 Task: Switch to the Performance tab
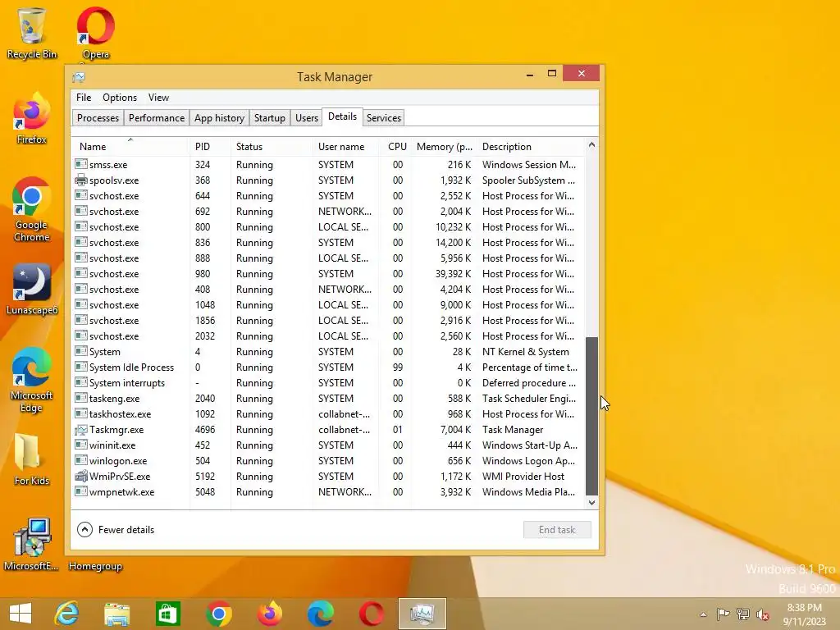157,118
